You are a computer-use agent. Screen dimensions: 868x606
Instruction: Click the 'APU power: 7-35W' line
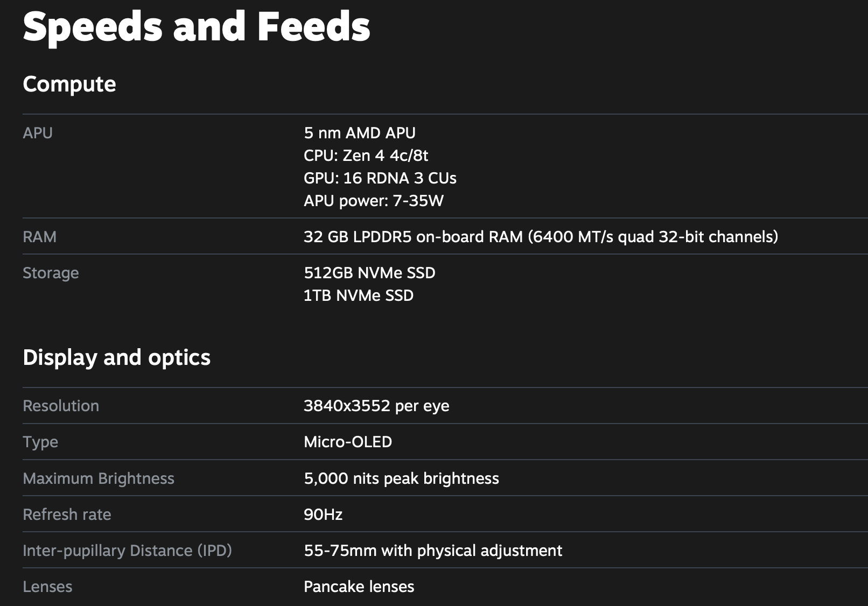pyautogui.click(x=373, y=201)
